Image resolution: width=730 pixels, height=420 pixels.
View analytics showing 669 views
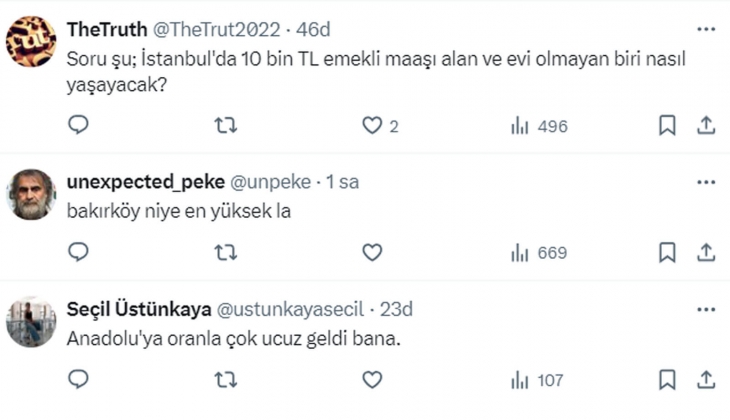[x=538, y=253]
